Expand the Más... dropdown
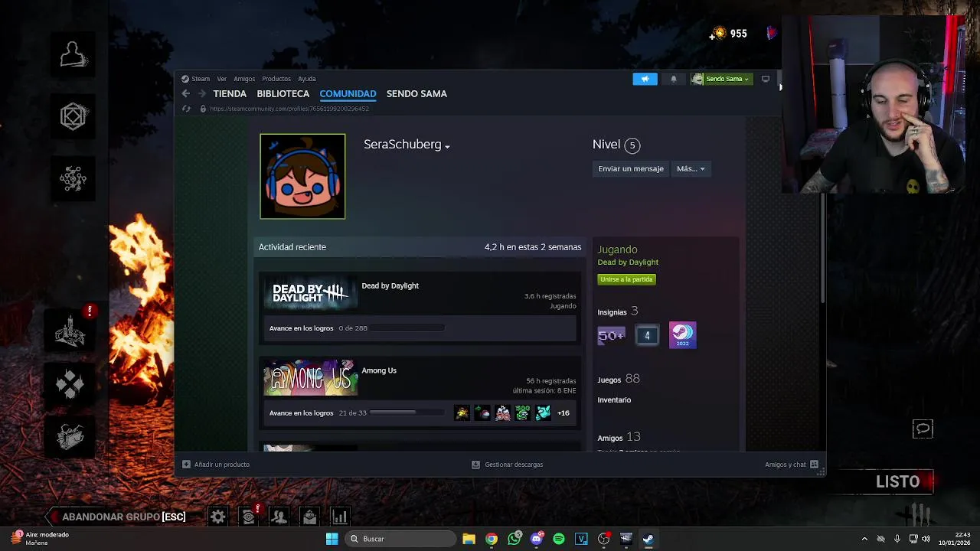980x551 pixels. 691,168
